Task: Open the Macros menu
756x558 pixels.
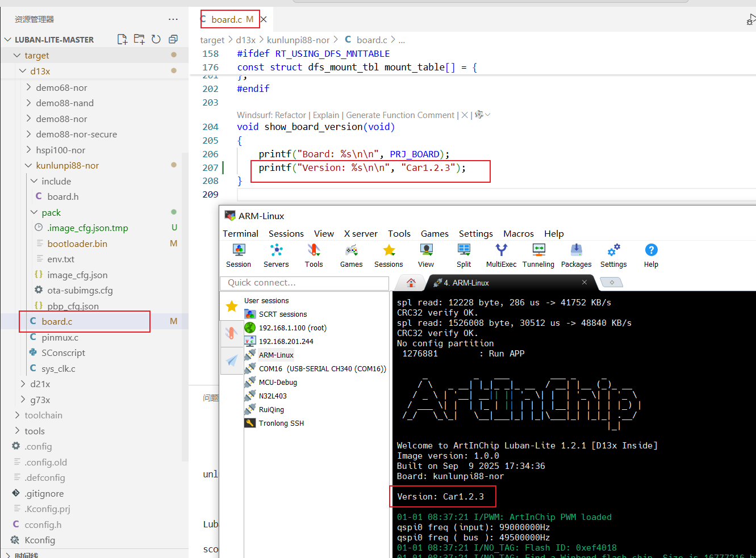Action: click(x=518, y=233)
